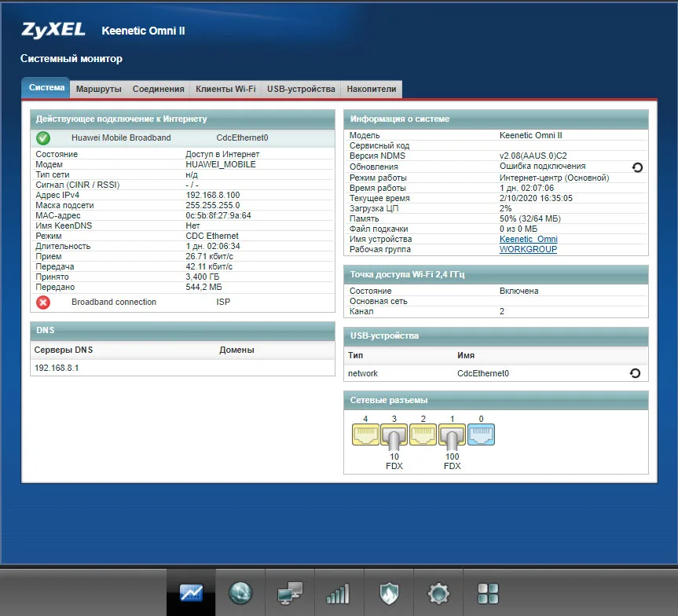This screenshot has height=616, width=678.
Task: Click subnet mask 255.255.255.0
Action: [213, 205]
